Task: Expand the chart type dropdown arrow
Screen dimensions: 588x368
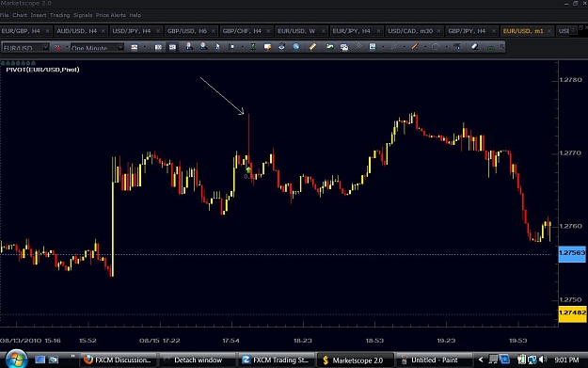Action: [145, 47]
